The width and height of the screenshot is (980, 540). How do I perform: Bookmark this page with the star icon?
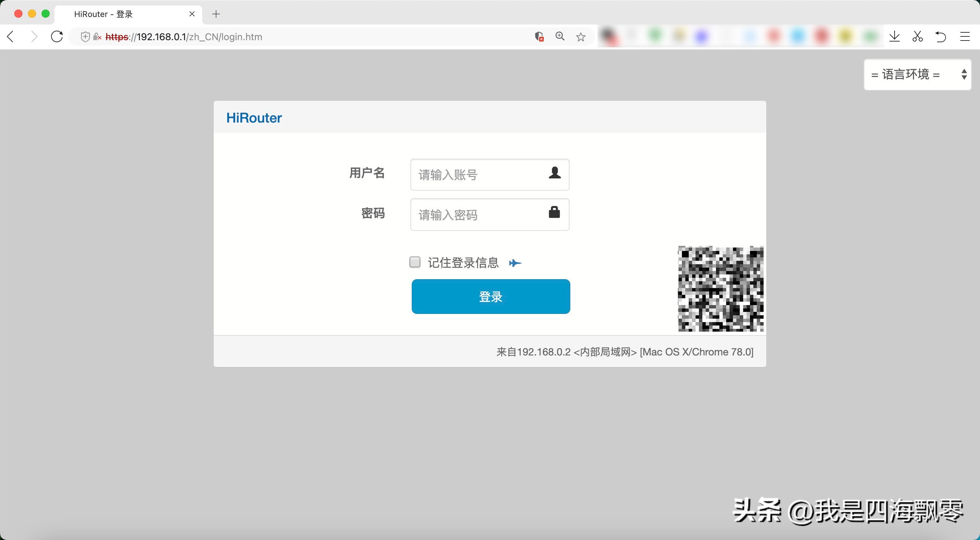[581, 37]
